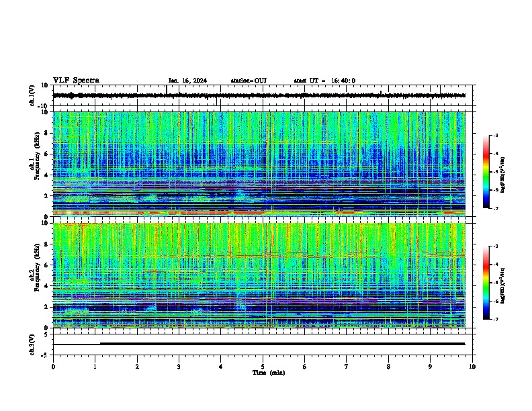532x411 pixels.
Task: Click the "ch.1(V)" waveform axis label
Action: [32, 95]
